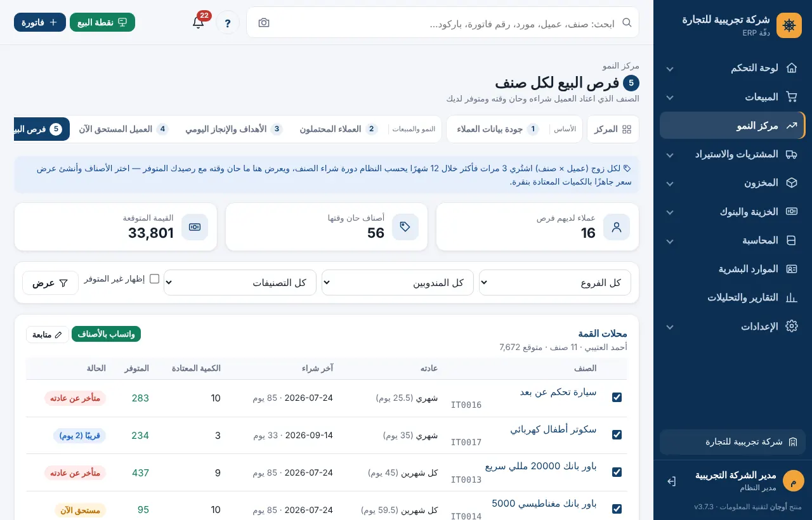Click the logout icon beside مدير الشركة التجريبية
This screenshot has width=812, height=520.
pyautogui.click(x=671, y=481)
